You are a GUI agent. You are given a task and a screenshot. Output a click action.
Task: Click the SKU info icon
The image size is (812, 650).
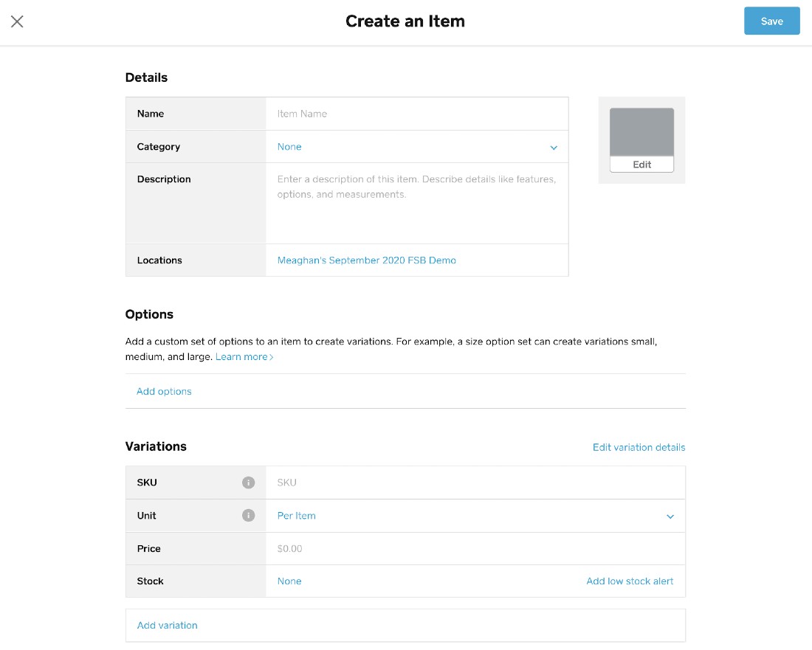[x=249, y=483]
